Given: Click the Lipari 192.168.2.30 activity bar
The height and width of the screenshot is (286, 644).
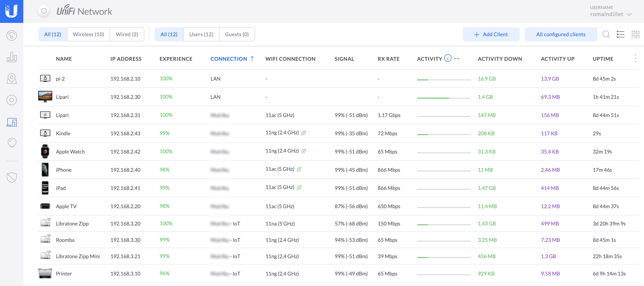Looking at the screenshot, I should coord(443,98).
